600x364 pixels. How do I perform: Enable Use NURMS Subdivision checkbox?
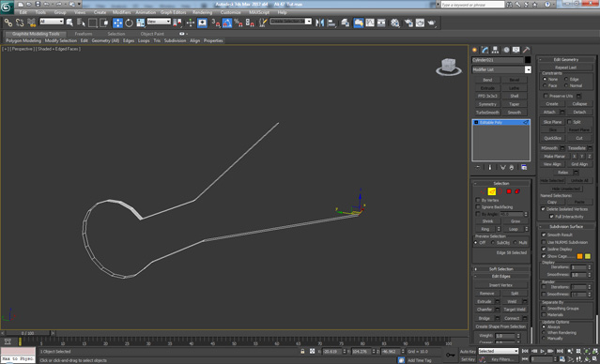(544, 242)
